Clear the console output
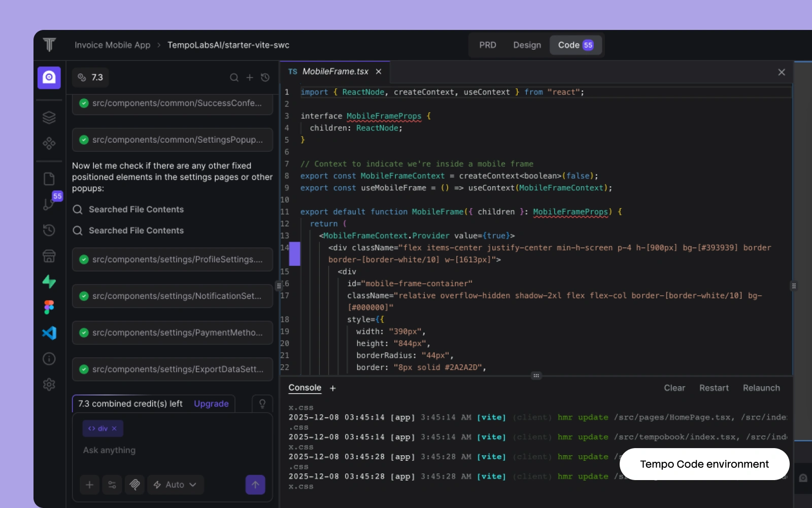 click(x=674, y=388)
